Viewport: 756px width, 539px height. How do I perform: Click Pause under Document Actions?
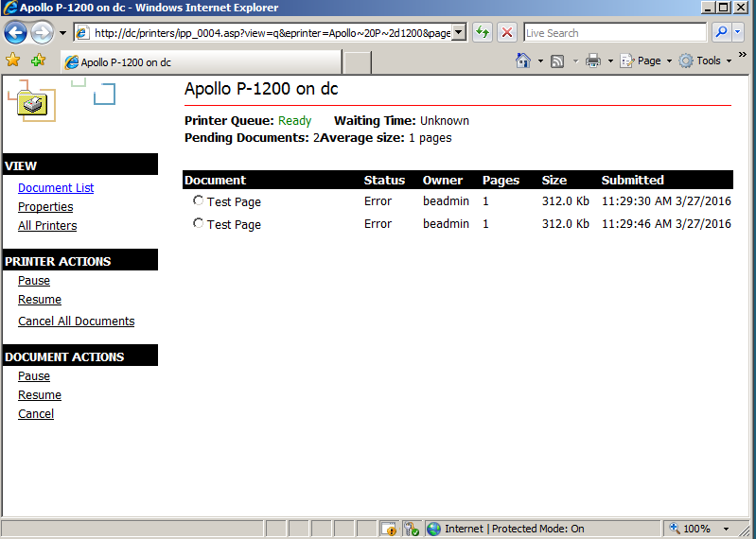(34, 375)
